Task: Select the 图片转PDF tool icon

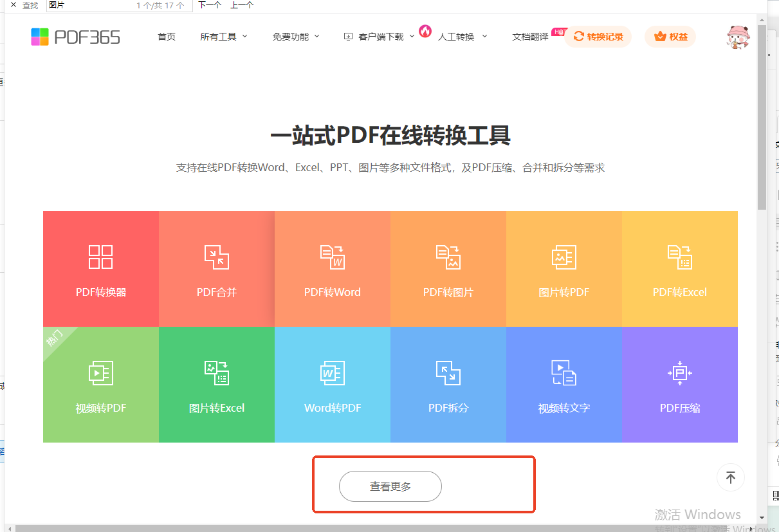Action: pos(564,257)
